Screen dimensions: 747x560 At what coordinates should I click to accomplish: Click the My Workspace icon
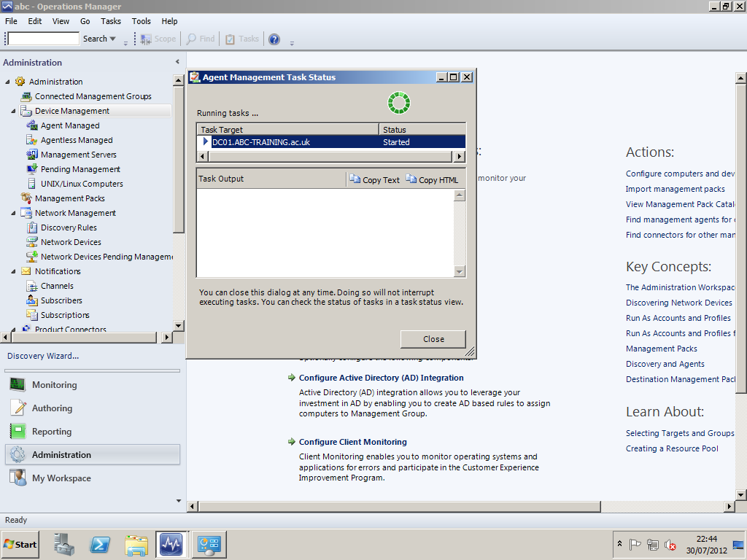click(x=18, y=478)
